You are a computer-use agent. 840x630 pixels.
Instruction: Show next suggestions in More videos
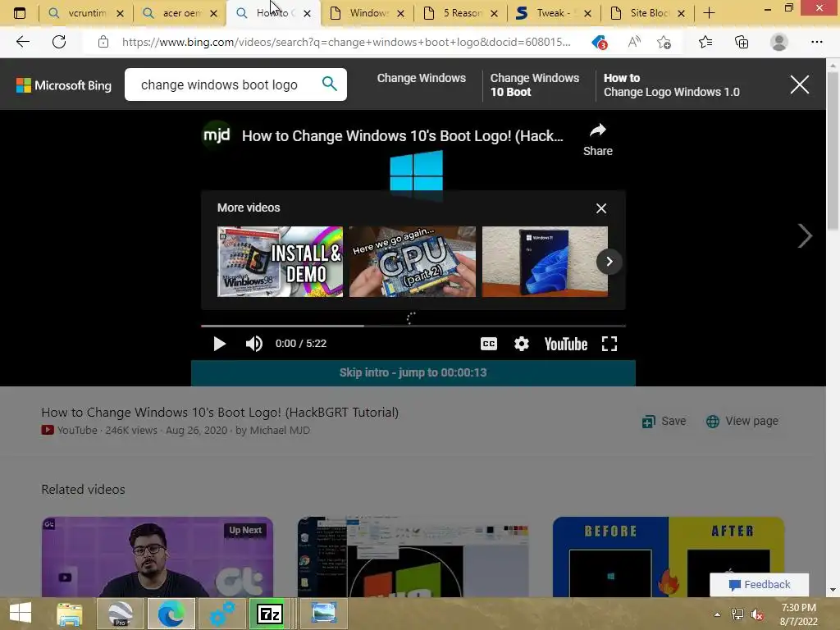coord(609,262)
